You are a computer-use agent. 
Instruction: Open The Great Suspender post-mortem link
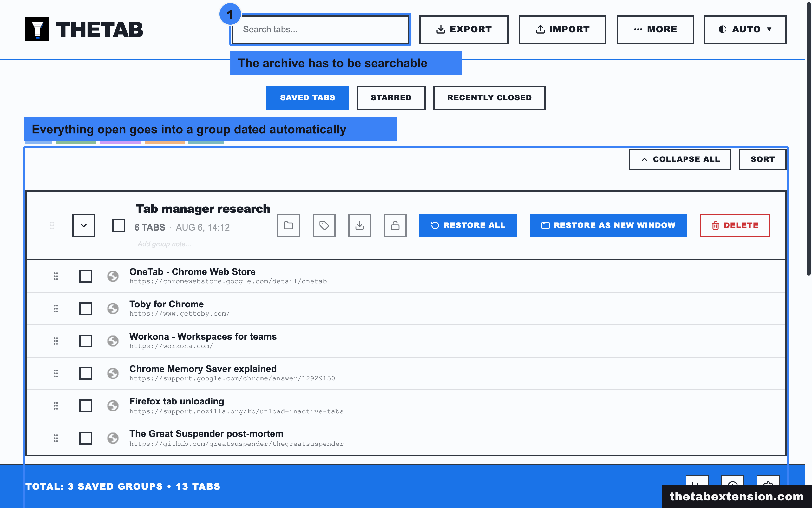click(x=206, y=434)
